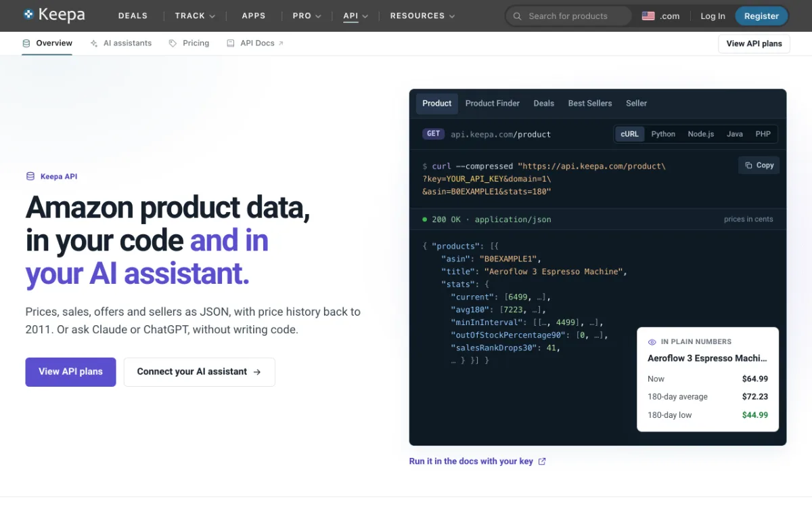Open the API Docs tab
The height and width of the screenshot is (508, 812).
pyautogui.click(x=255, y=43)
